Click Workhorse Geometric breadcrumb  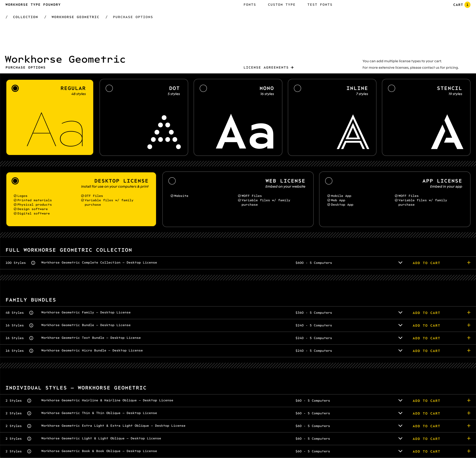click(75, 17)
